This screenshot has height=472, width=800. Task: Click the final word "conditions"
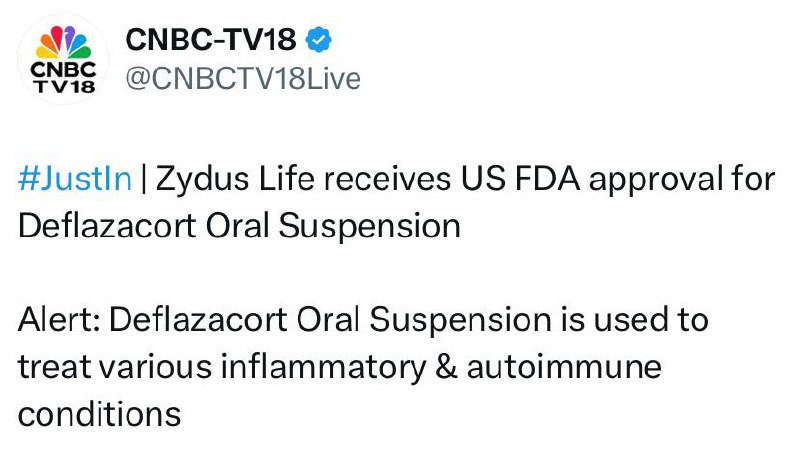click(x=100, y=411)
